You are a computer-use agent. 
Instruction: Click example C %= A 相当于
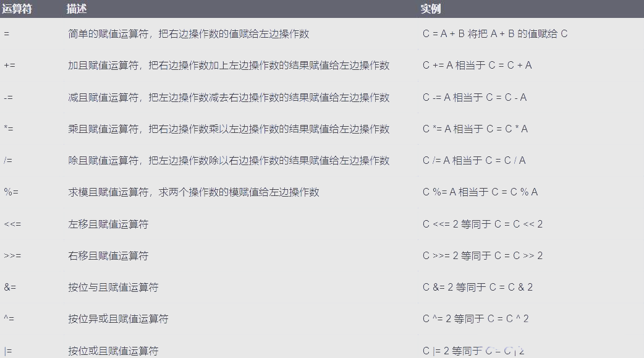(x=481, y=192)
